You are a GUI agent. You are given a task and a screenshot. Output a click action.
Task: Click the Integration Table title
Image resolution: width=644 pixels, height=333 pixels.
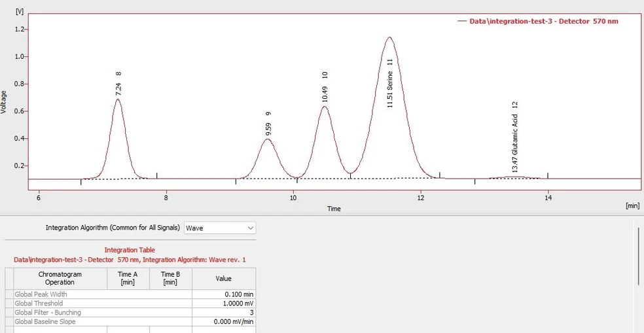click(130, 250)
